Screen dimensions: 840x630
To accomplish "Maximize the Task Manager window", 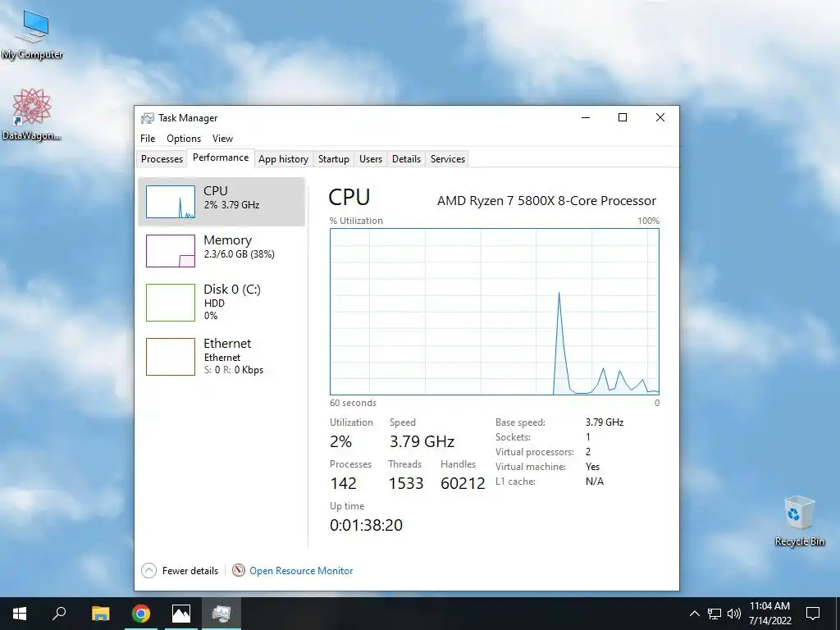I will coord(623,117).
